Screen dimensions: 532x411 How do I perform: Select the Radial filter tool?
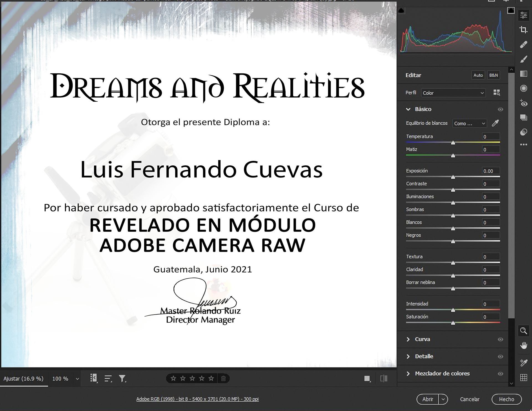tap(523, 88)
